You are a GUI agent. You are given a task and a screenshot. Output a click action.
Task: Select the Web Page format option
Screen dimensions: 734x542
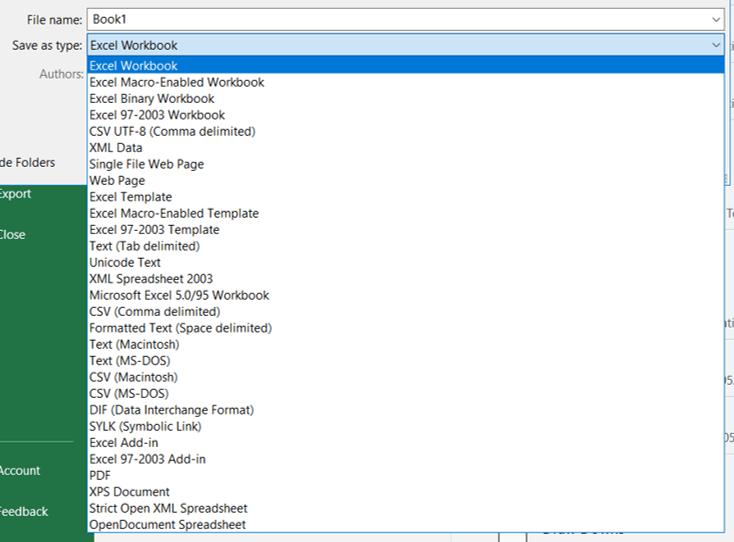click(406, 181)
